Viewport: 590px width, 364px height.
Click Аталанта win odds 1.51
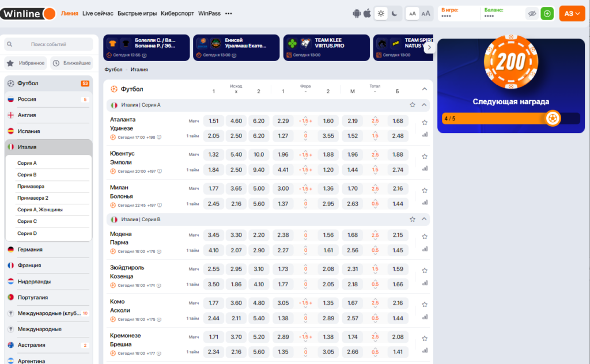[213, 121]
